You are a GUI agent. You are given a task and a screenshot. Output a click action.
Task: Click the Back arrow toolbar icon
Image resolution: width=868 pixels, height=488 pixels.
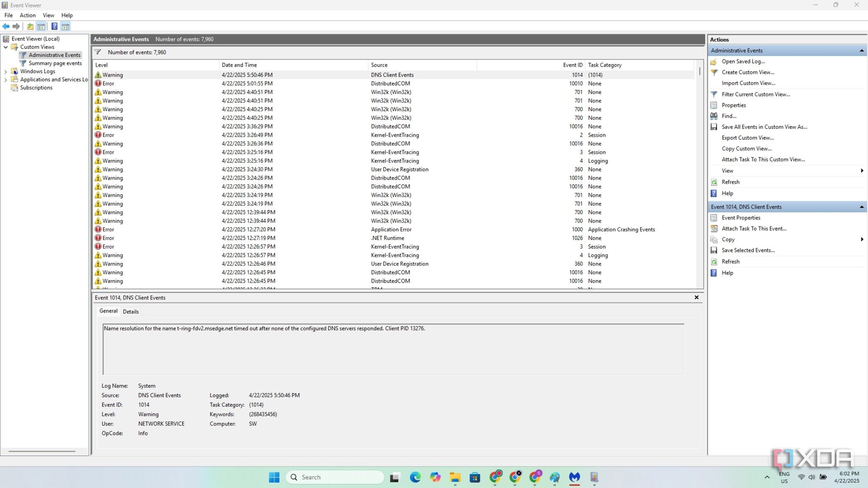(6, 26)
